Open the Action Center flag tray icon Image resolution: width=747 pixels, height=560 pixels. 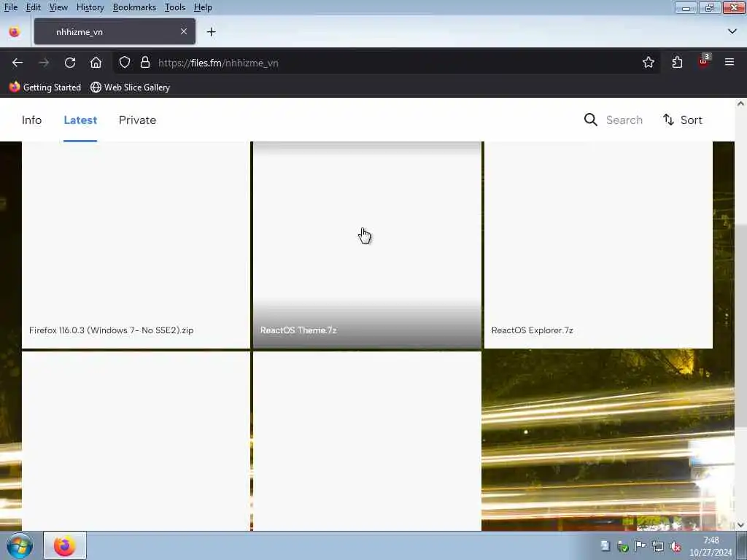click(640, 546)
